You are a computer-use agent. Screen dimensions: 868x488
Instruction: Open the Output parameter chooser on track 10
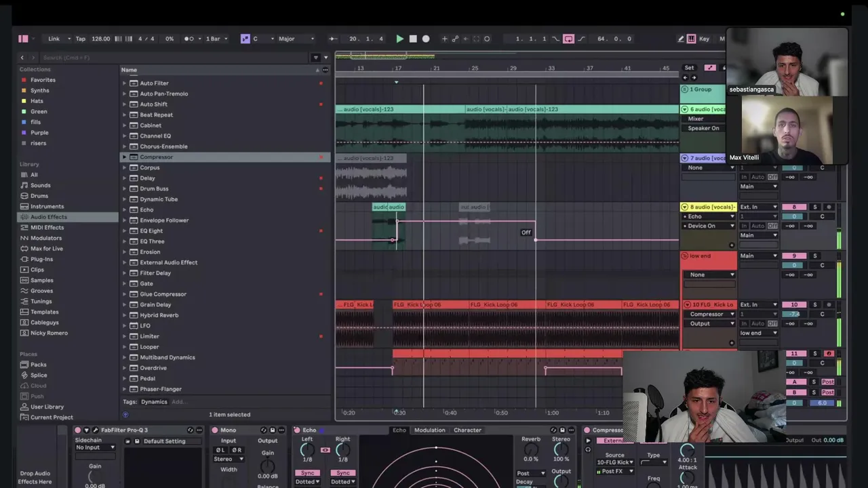tap(711, 323)
